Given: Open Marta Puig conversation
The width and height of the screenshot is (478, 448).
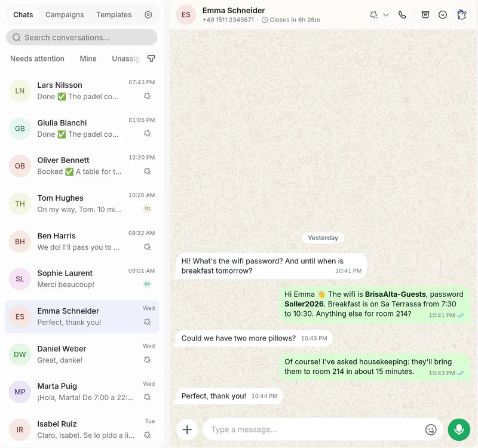Looking at the screenshot, I should click(82, 392).
